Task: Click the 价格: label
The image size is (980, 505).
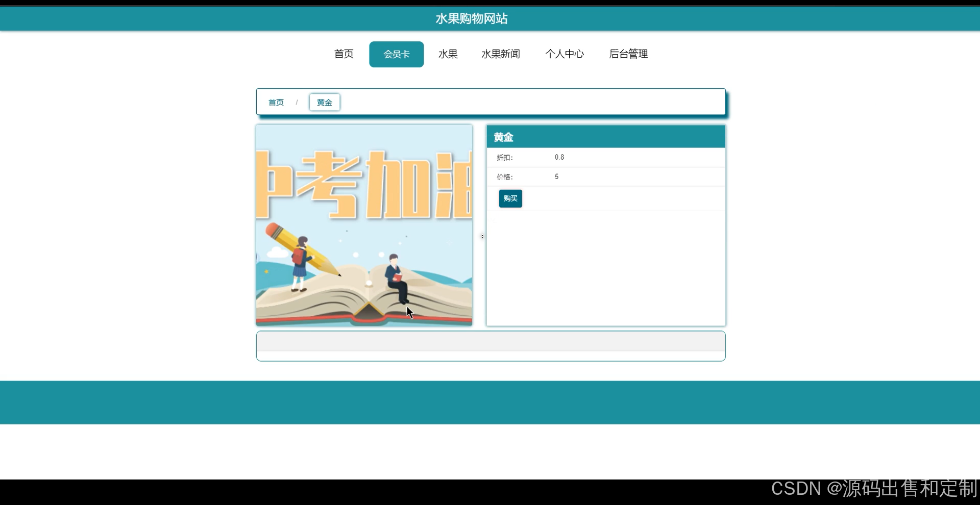Action: tap(505, 177)
